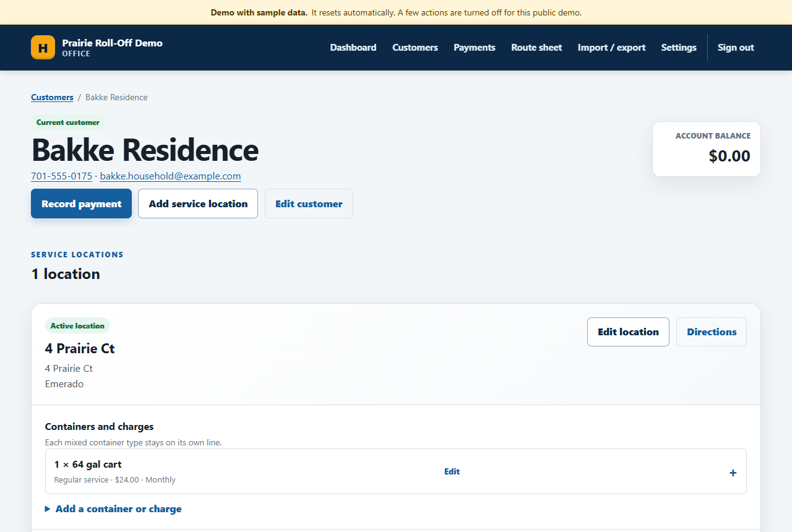Viewport: 792px width, 532px height.
Task: Open the Route sheet page
Action: click(536, 48)
